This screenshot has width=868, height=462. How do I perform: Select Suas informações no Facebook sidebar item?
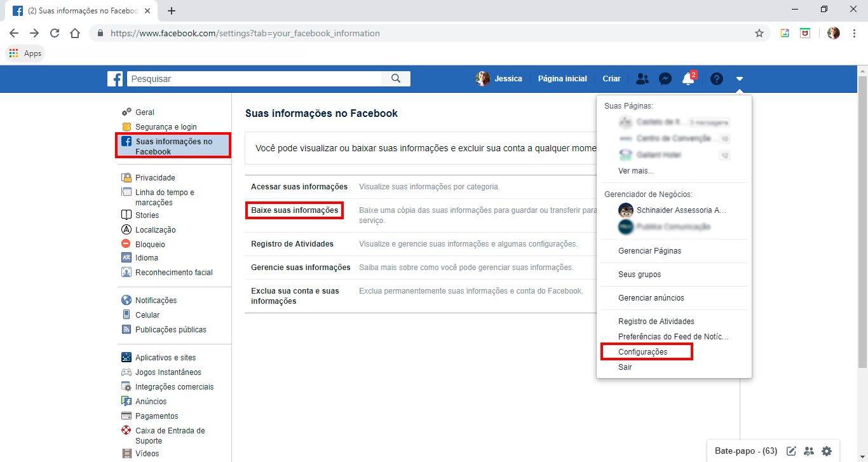pos(173,146)
